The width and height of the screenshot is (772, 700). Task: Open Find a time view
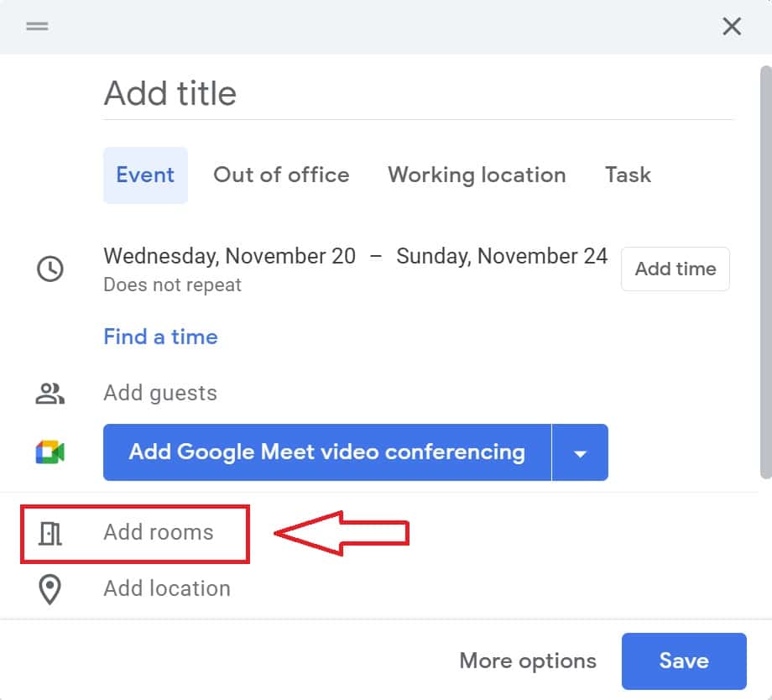click(x=160, y=336)
